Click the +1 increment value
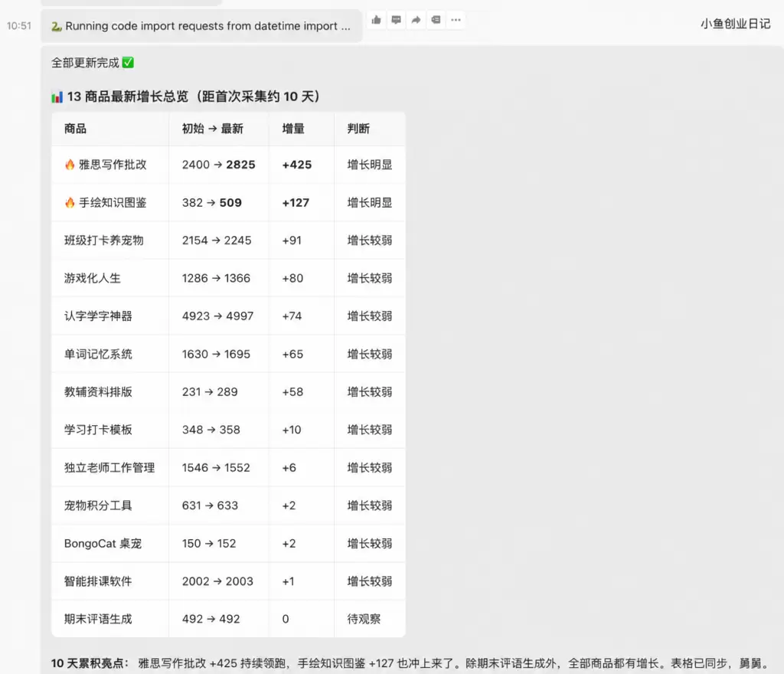 pyautogui.click(x=288, y=581)
